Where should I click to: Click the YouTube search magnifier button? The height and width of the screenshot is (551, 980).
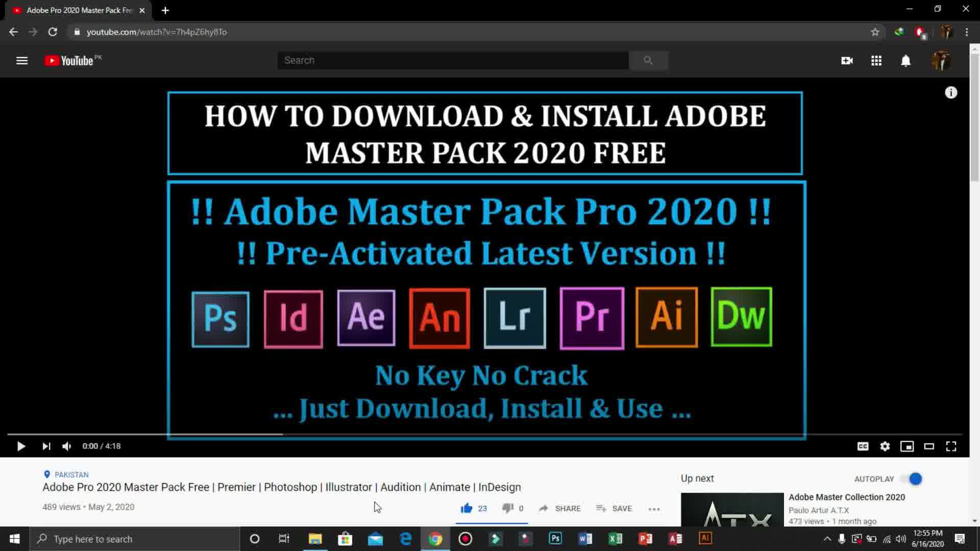648,60
